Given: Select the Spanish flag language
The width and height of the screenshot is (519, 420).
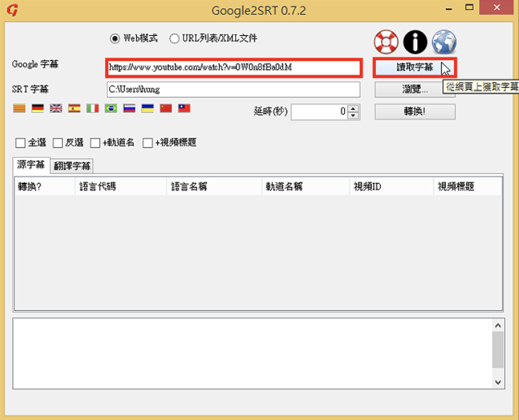Looking at the screenshot, I should pyautogui.click(x=74, y=108).
